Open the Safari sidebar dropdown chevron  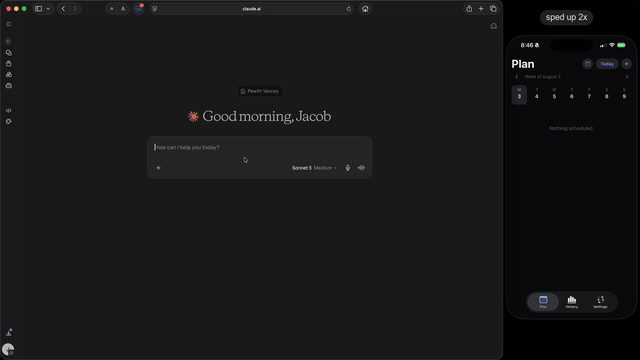[48, 9]
